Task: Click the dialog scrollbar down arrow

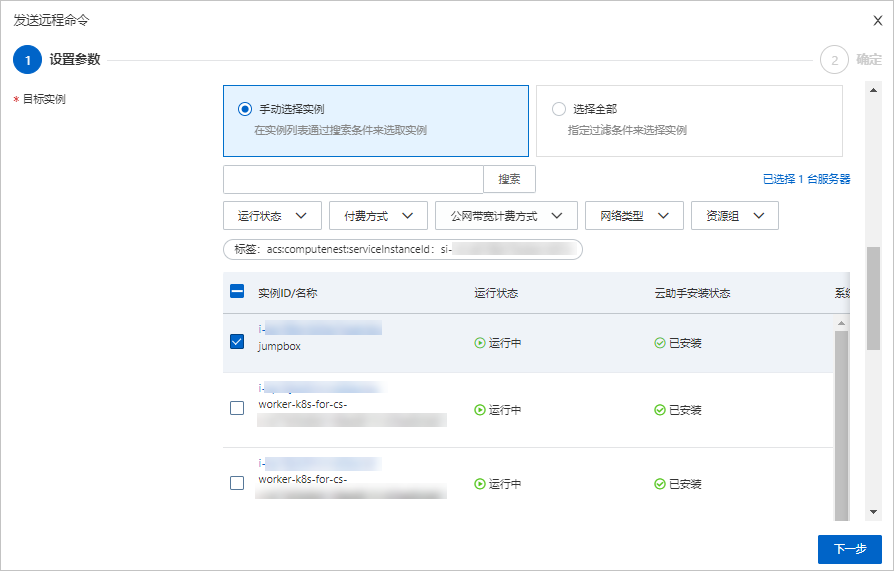Action: [873, 512]
